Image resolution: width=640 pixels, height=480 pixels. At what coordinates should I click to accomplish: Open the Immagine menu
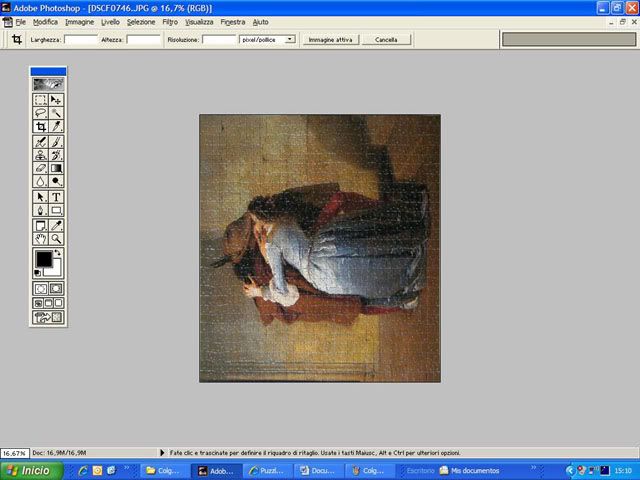pyautogui.click(x=80, y=22)
